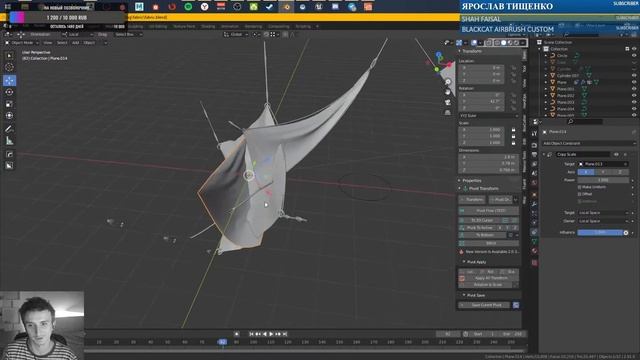Open the Owner Local Space dropdown
640x360 pixels.
pyautogui.click(x=603, y=221)
